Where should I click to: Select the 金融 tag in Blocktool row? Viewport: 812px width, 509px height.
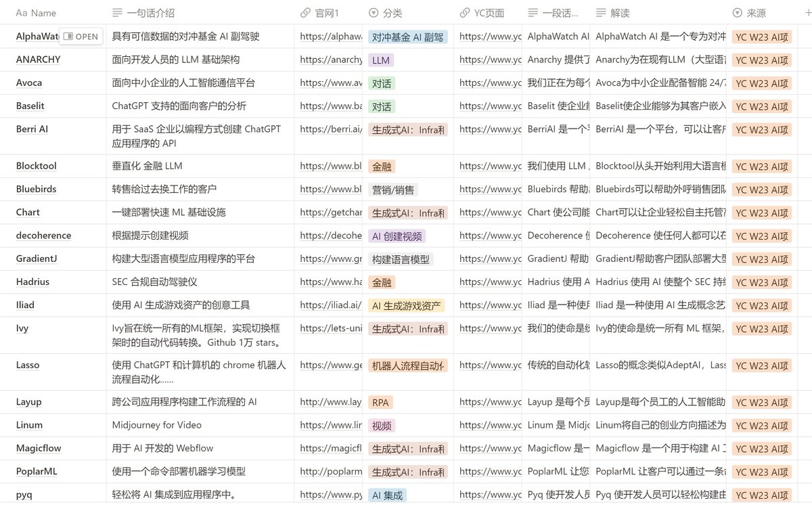pyautogui.click(x=382, y=167)
